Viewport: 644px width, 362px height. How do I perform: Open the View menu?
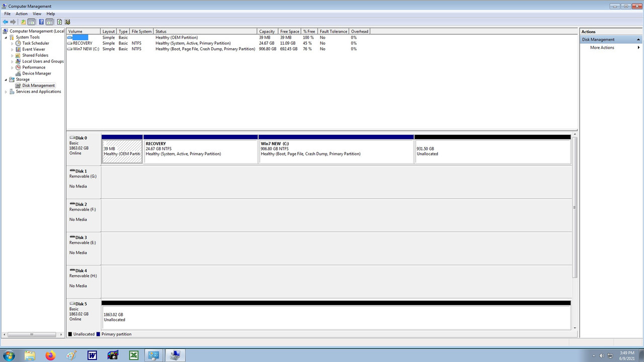(x=37, y=13)
